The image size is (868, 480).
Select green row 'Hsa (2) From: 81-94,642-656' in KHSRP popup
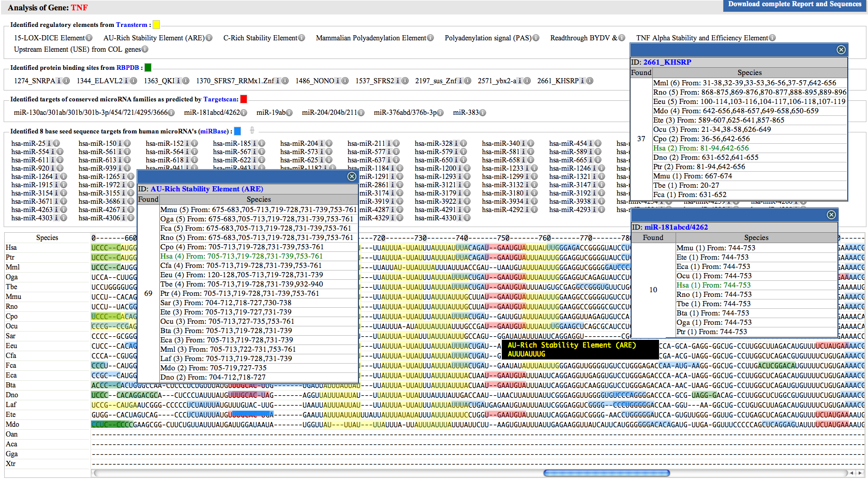[x=750, y=148]
